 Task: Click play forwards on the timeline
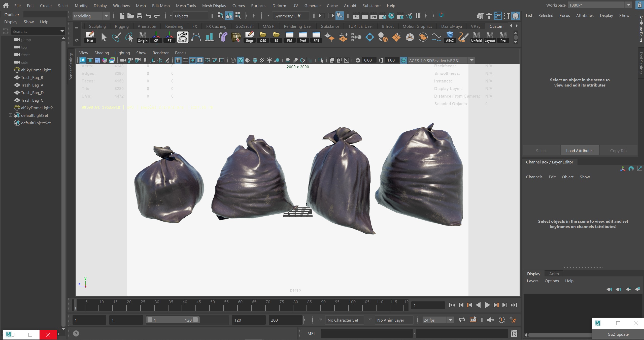[487, 305]
